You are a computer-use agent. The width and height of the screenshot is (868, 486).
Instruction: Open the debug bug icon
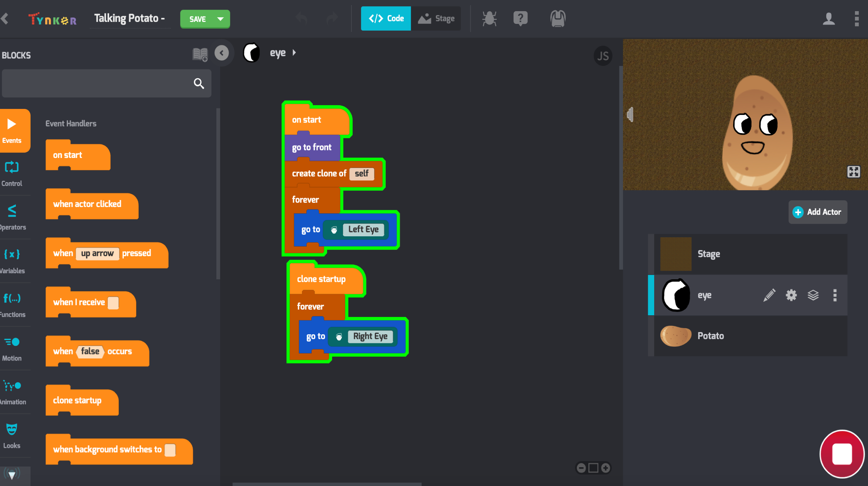coord(489,18)
